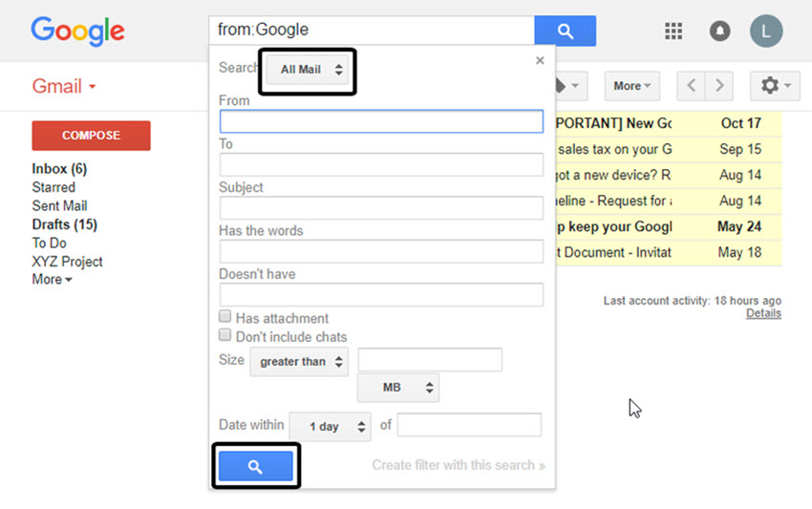Go to newer messages with left arrow
812x509 pixels.
click(x=691, y=85)
